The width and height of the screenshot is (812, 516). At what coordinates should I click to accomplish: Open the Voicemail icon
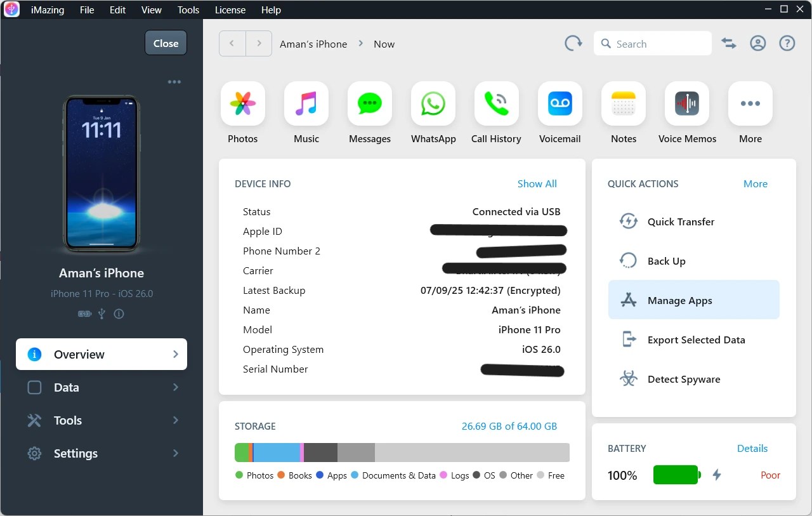pyautogui.click(x=560, y=103)
